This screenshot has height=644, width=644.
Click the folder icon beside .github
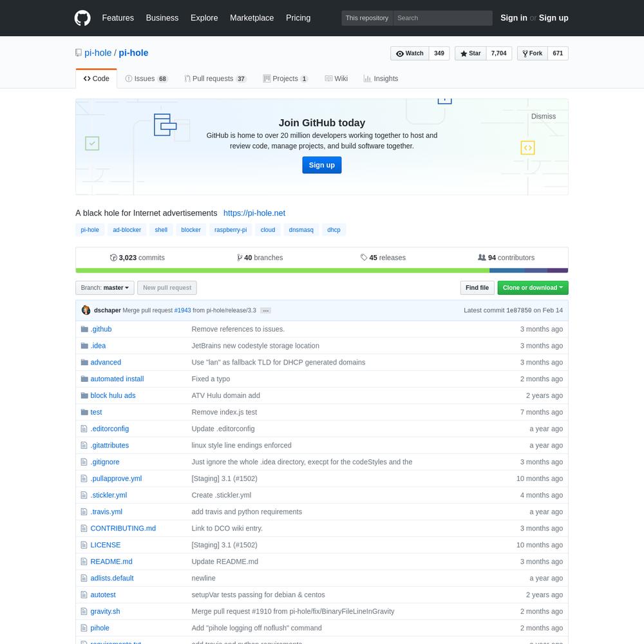84,329
